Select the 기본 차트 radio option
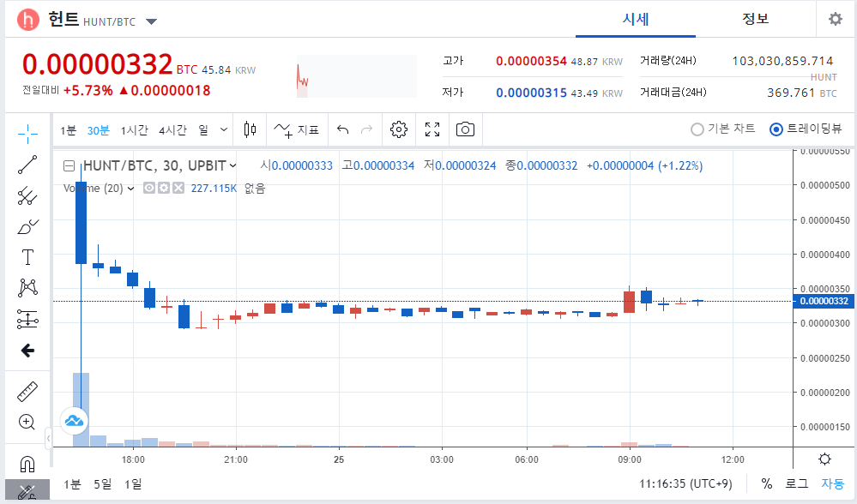Viewport: 857px width, 504px height. 722,129
